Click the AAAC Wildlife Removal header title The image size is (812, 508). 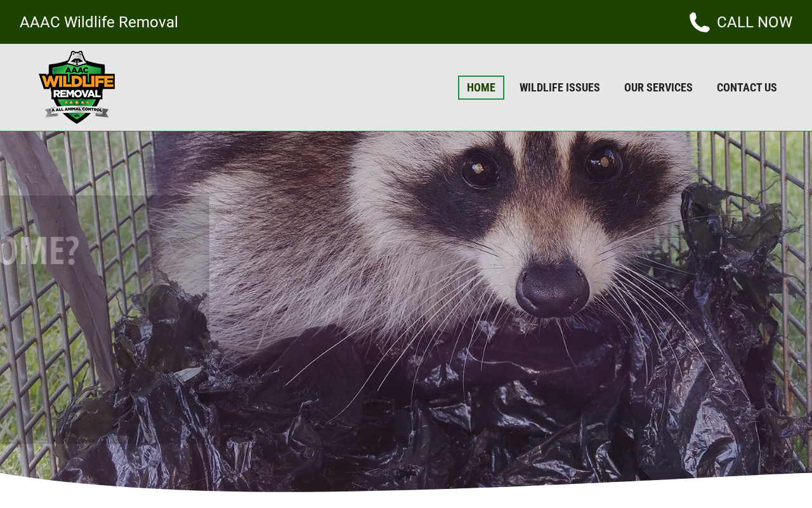click(99, 22)
